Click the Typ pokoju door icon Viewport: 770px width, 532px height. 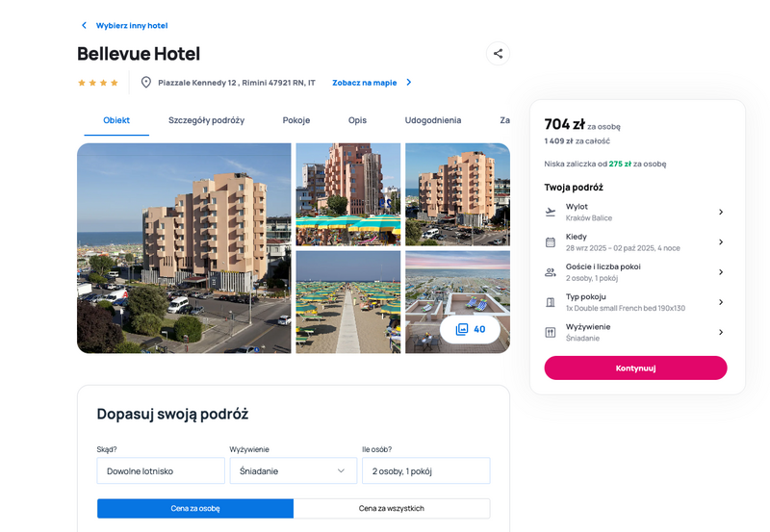pyautogui.click(x=551, y=302)
